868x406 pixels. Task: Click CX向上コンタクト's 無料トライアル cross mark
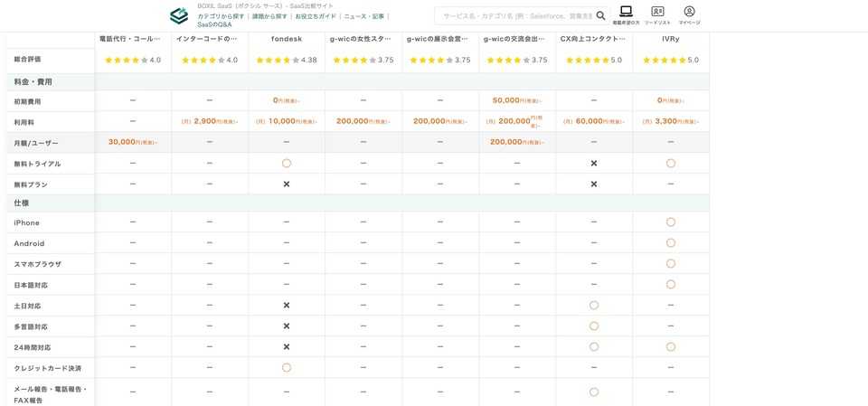(593, 163)
